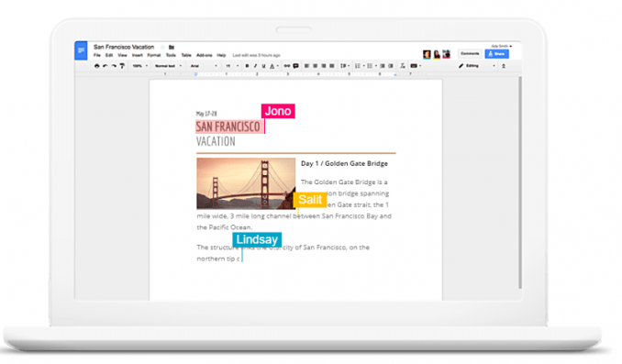622x364 pixels.
Task: Open the Format menu
Action: [154, 55]
